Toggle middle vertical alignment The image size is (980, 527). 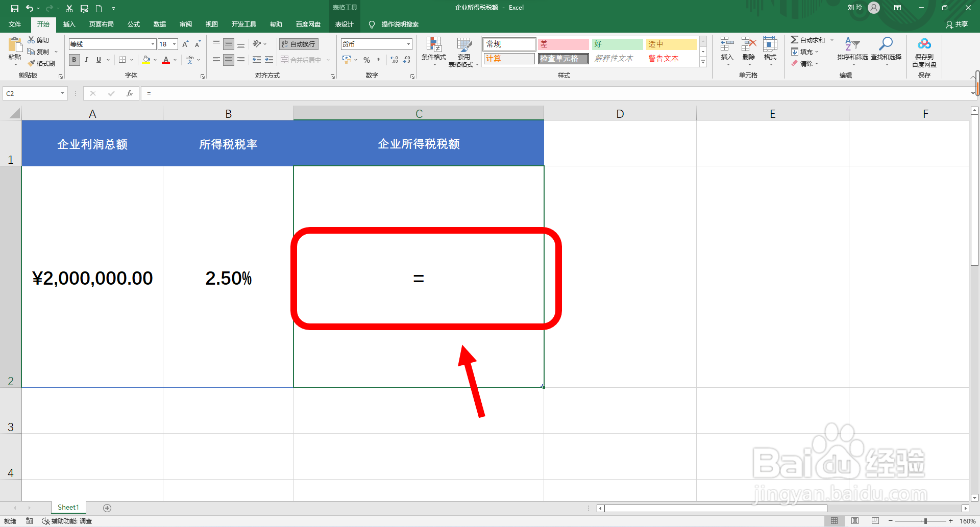(x=229, y=44)
